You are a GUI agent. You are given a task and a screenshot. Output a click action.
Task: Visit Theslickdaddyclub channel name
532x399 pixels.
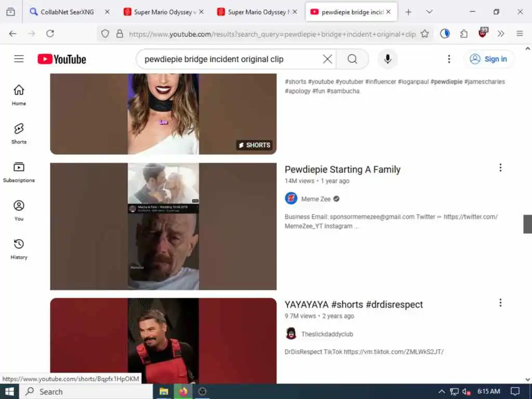(327, 334)
